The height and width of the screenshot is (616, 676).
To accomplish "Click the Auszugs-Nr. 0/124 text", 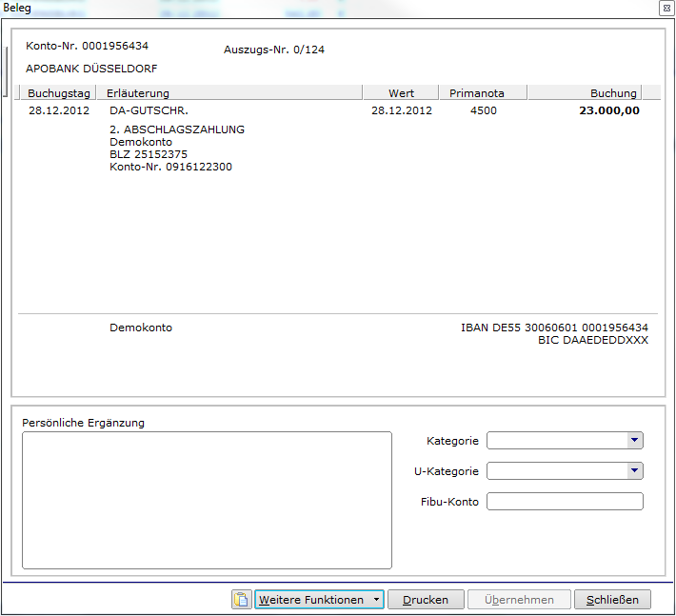I will pyautogui.click(x=274, y=50).
